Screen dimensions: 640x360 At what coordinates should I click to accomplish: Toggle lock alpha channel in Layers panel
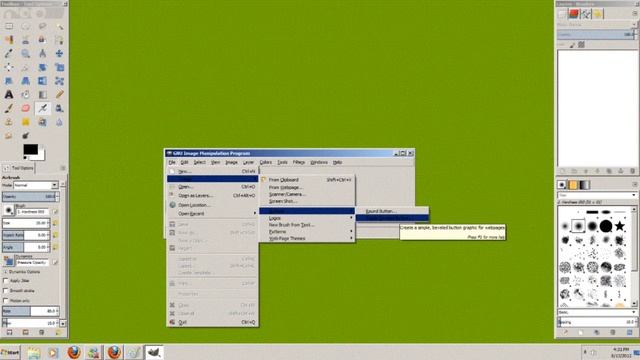(x=581, y=45)
